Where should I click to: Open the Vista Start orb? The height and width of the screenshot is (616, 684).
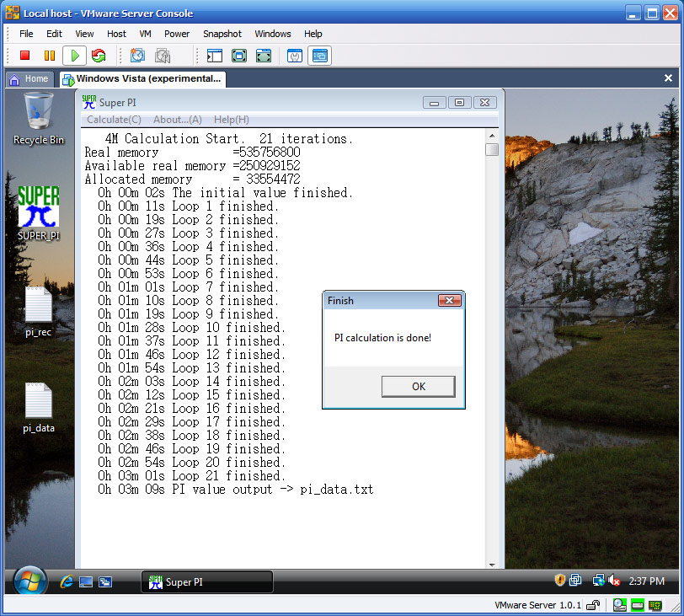coord(29,581)
